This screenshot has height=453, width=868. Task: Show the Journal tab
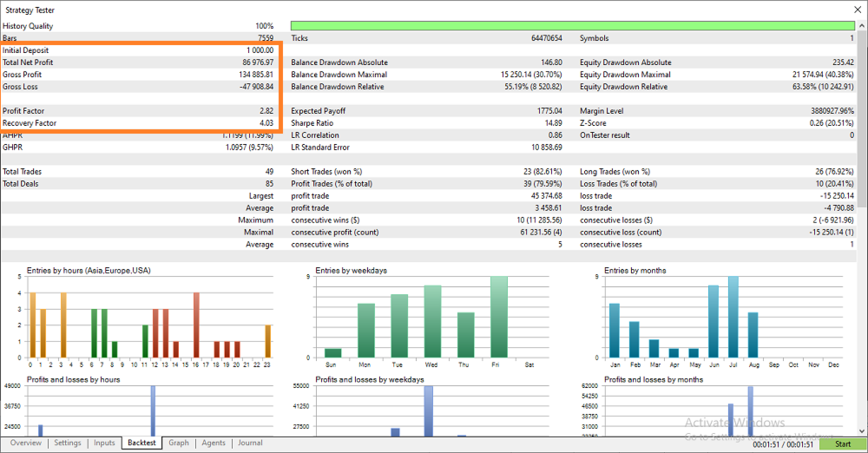pyautogui.click(x=250, y=443)
